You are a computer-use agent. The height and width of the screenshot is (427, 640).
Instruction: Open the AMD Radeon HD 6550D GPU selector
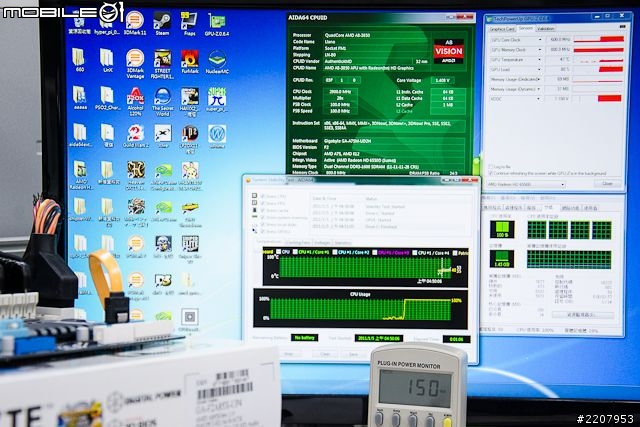point(526,184)
